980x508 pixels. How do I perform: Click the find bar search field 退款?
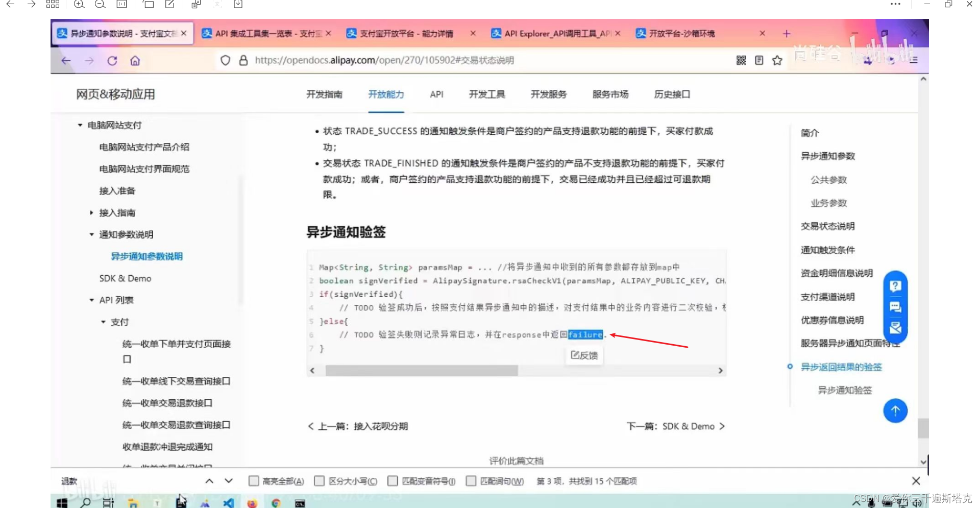pos(128,481)
